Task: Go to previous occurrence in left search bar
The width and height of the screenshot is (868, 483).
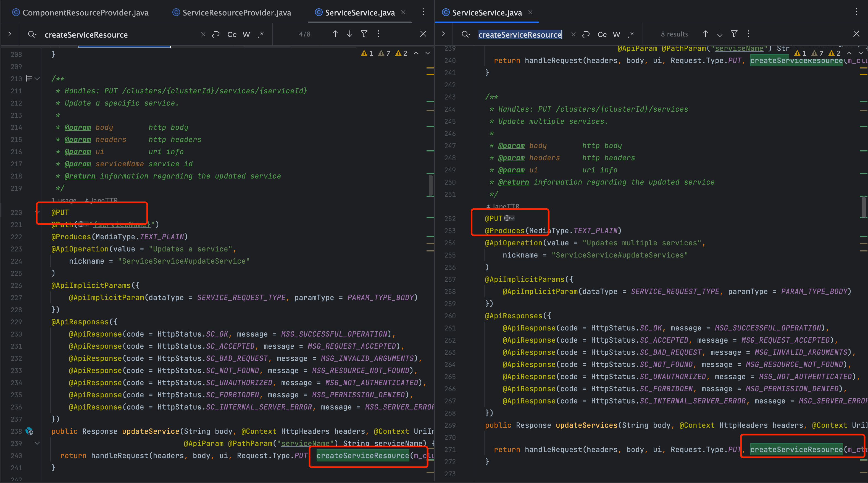Action: [x=335, y=34]
